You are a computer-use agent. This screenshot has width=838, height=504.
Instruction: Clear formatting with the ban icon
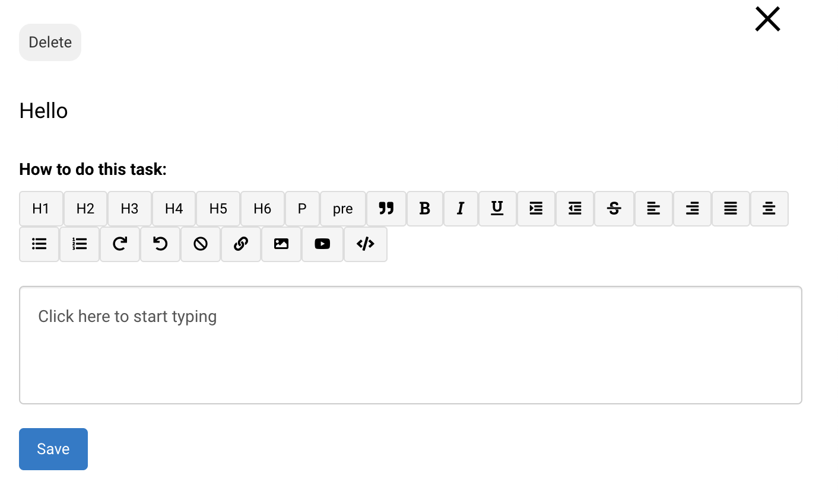pos(201,244)
